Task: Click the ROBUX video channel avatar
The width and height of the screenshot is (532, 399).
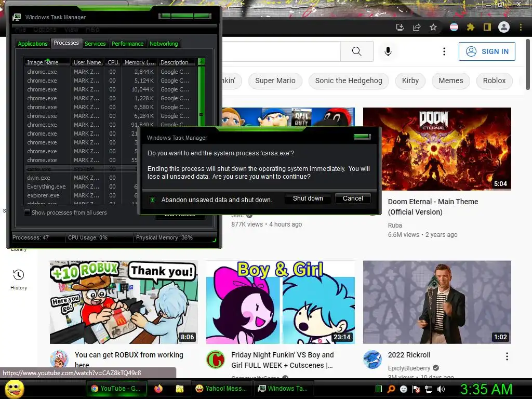Action: pyautogui.click(x=59, y=360)
